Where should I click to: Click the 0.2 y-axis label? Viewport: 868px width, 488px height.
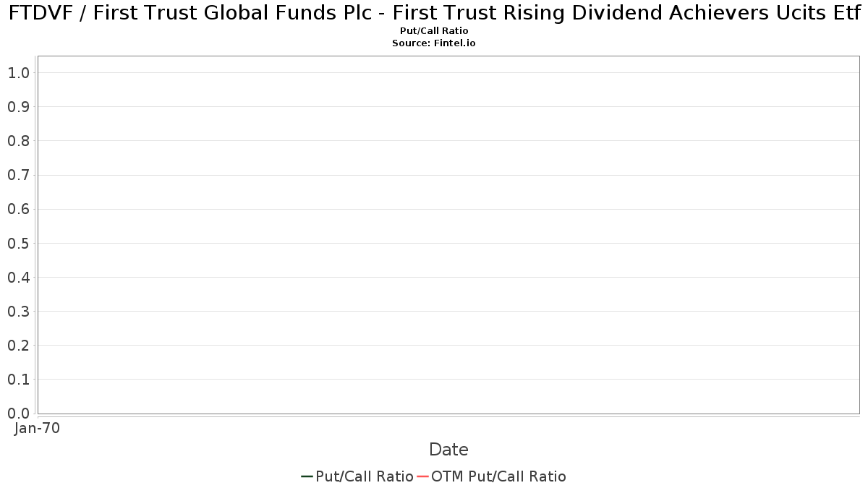[x=18, y=346]
